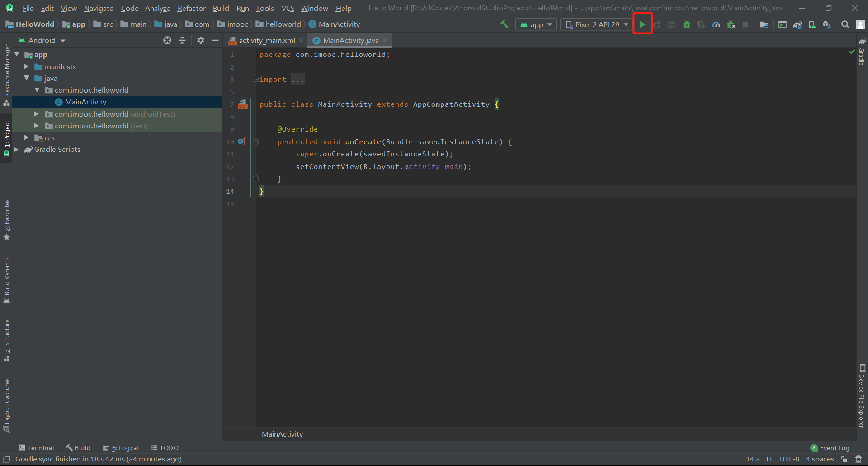Screen dimensions: 868x466
Task: Start debugging with the green bug icon
Action: 687,24
